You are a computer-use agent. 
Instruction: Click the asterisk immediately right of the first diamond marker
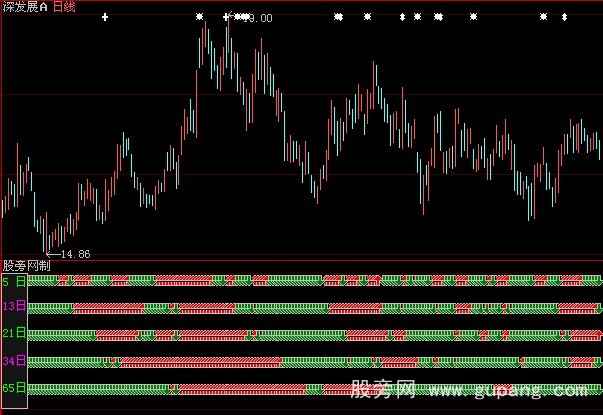417,17
